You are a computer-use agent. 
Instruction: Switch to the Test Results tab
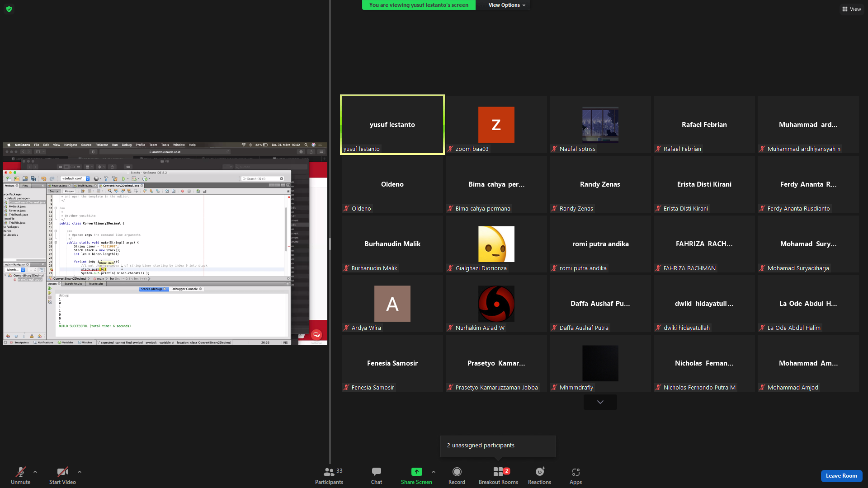[x=95, y=284]
